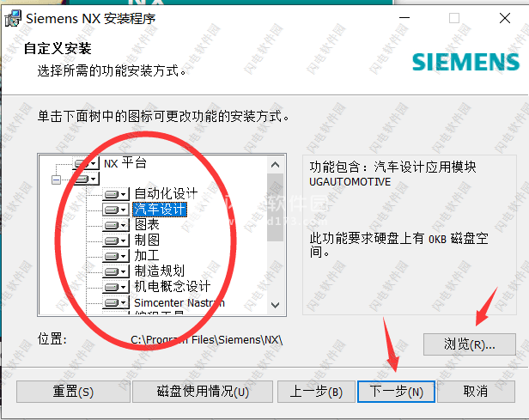Click feature tree scrollbar thumb
This screenshot has width=529, height=420.
276,208
